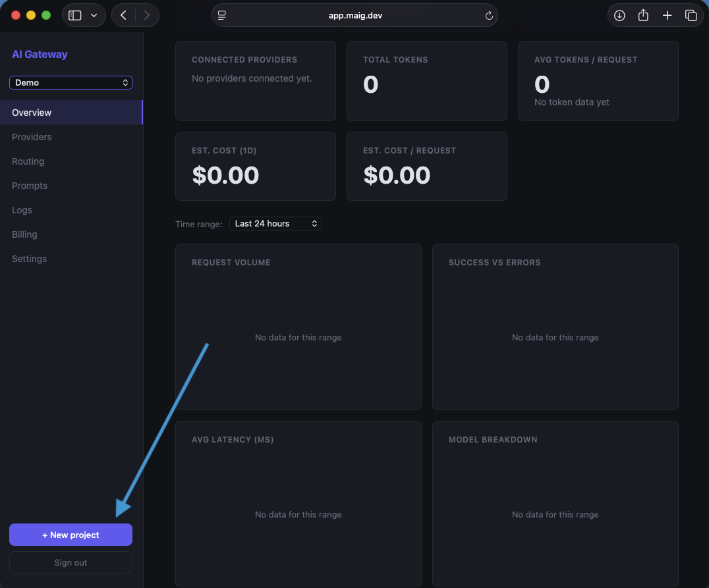Open the Settings page

click(x=29, y=259)
